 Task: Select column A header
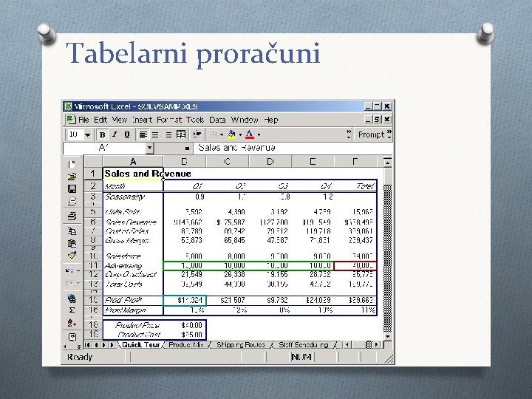click(x=133, y=162)
